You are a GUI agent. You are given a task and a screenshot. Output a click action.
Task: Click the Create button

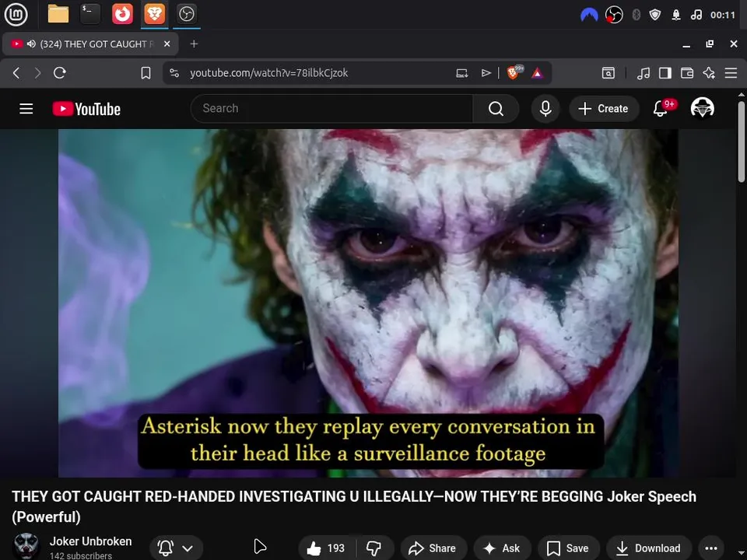[x=603, y=109]
